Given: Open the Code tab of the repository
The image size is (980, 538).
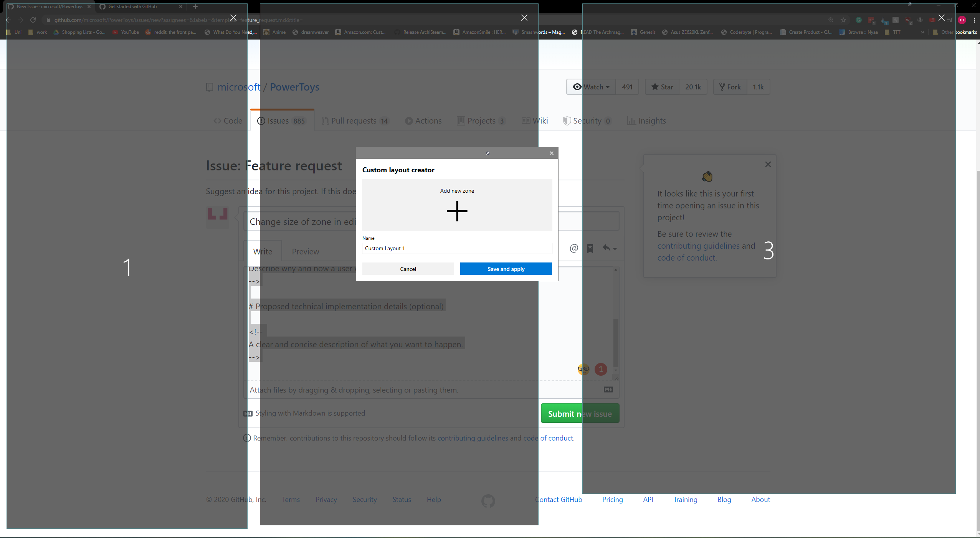Looking at the screenshot, I should (228, 121).
